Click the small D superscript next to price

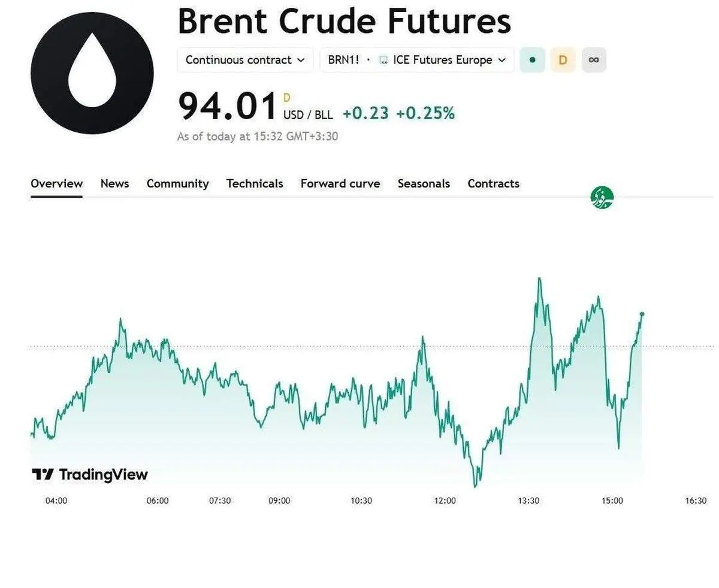pyautogui.click(x=286, y=98)
